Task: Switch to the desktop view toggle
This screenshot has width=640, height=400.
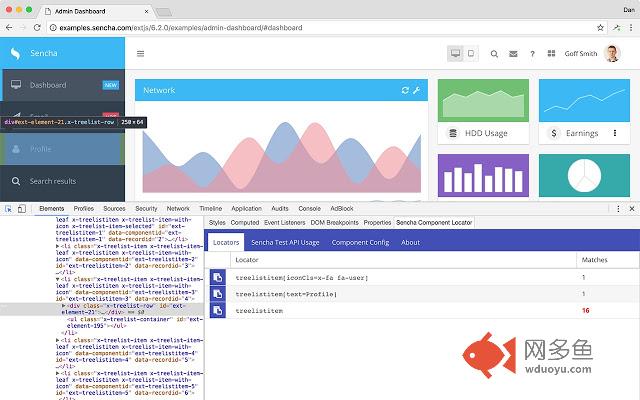Action: 455,54
